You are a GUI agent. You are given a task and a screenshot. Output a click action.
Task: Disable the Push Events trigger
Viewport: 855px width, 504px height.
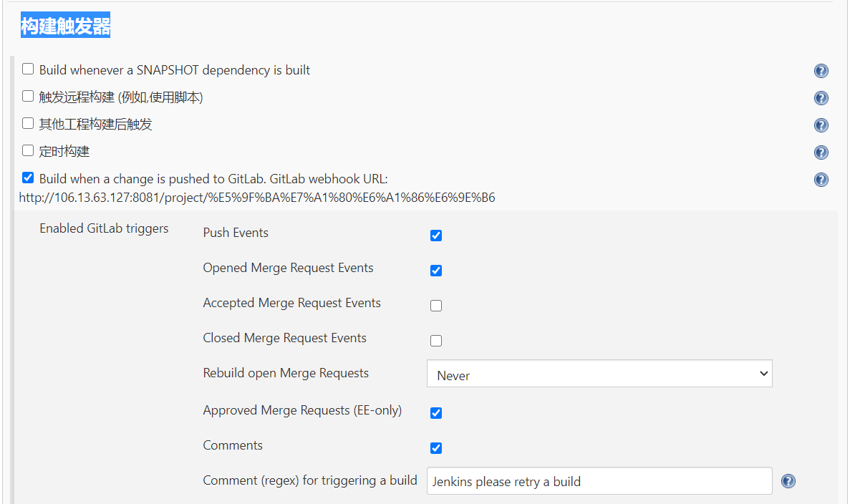click(436, 236)
